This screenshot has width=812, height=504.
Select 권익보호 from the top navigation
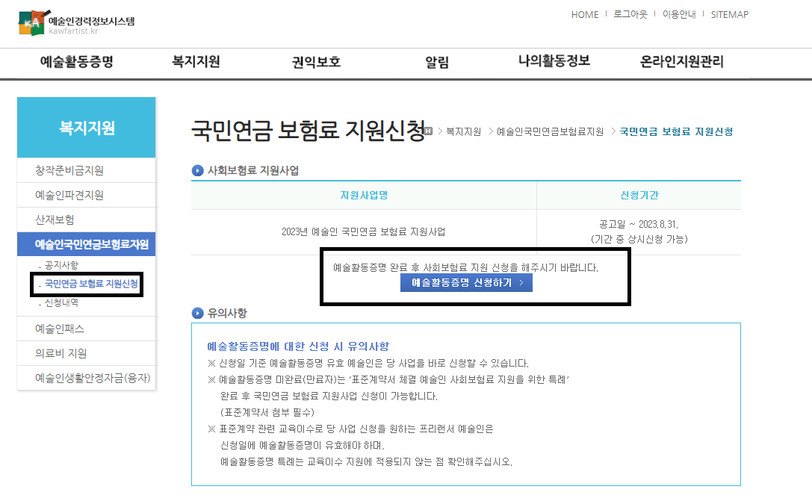coord(314,63)
